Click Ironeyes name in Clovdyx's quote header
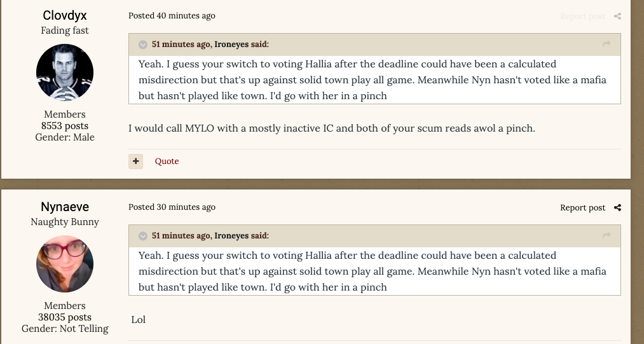This screenshot has width=644, height=344. click(231, 45)
